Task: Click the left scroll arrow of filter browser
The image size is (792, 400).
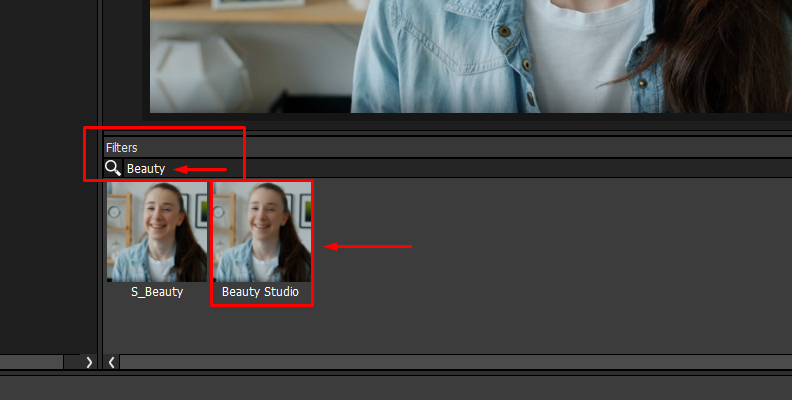Action: [x=111, y=362]
